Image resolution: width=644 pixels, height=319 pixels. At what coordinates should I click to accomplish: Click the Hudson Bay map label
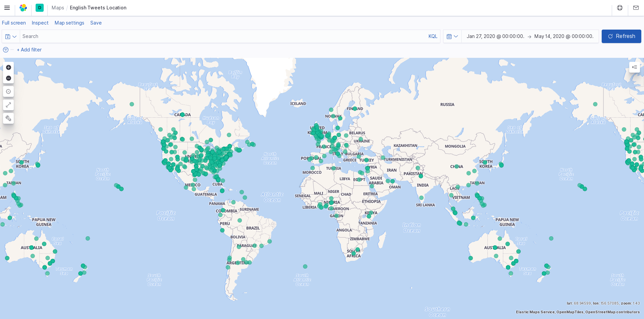point(211,120)
